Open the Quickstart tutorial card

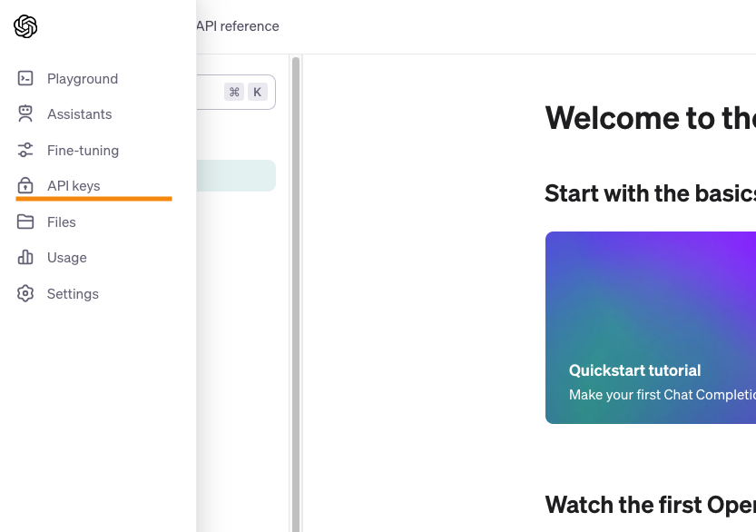pyautogui.click(x=651, y=328)
